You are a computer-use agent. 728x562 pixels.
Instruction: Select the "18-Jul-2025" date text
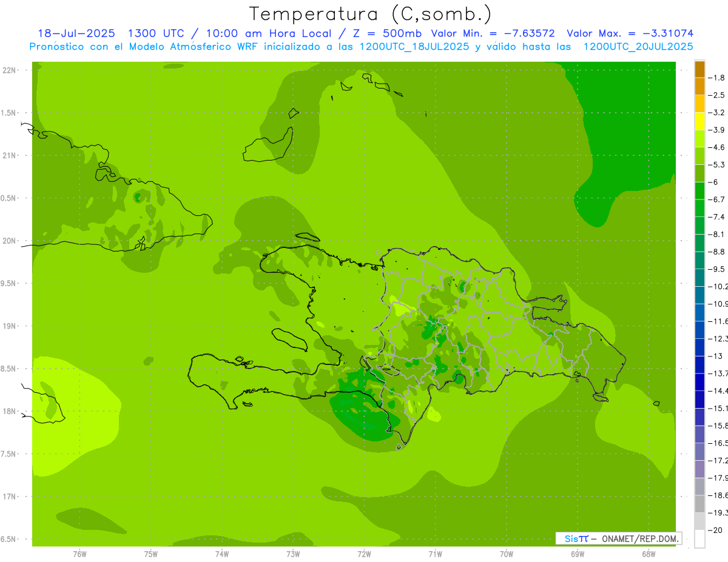[76, 33]
